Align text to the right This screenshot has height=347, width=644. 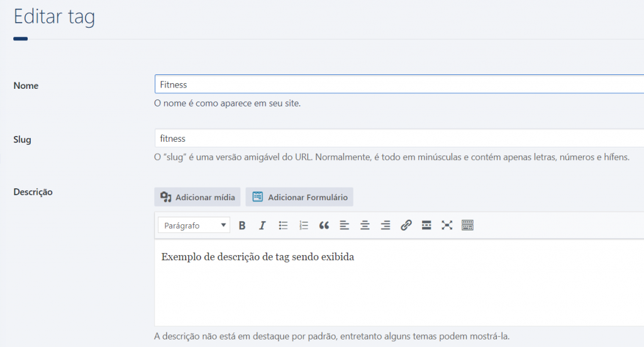tap(386, 225)
